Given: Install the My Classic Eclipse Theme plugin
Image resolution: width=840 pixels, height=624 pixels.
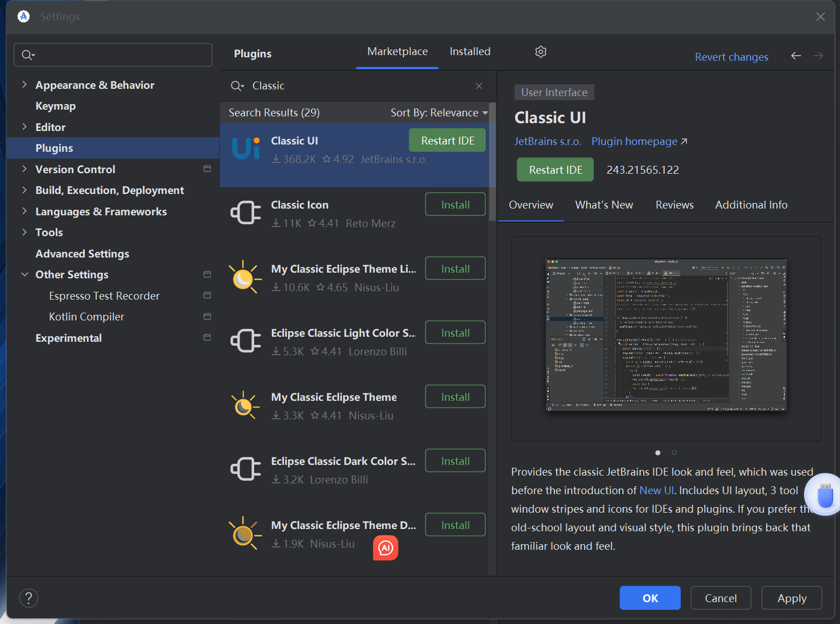Looking at the screenshot, I should (455, 397).
